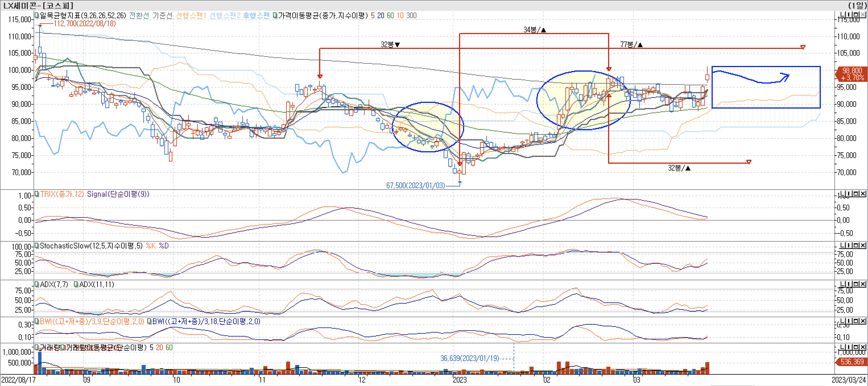Click the L scale button in price panel
Image resolution: width=868 pixels, height=386 pixels.
(x=842, y=14)
